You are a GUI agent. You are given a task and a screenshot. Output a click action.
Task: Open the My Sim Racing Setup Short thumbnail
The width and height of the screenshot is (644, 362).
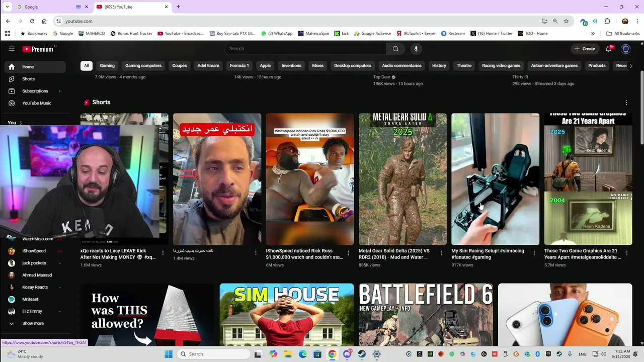pos(495,179)
